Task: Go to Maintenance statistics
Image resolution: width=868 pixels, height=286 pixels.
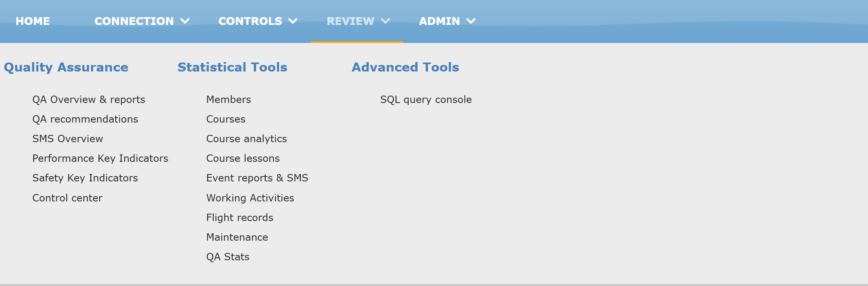Action: (237, 237)
